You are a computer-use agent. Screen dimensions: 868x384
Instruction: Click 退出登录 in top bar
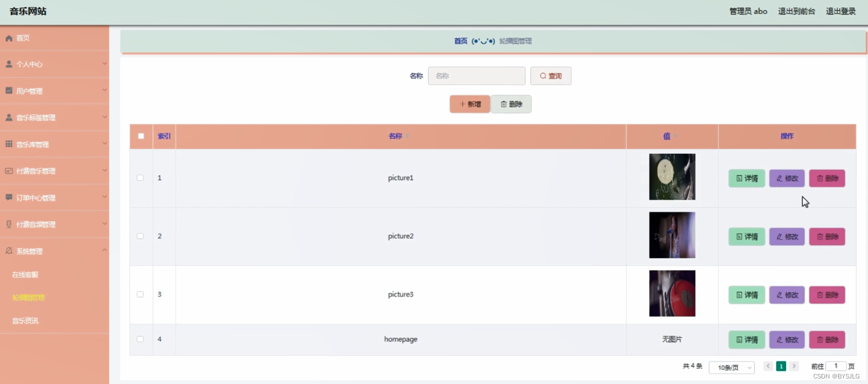coord(841,11)
